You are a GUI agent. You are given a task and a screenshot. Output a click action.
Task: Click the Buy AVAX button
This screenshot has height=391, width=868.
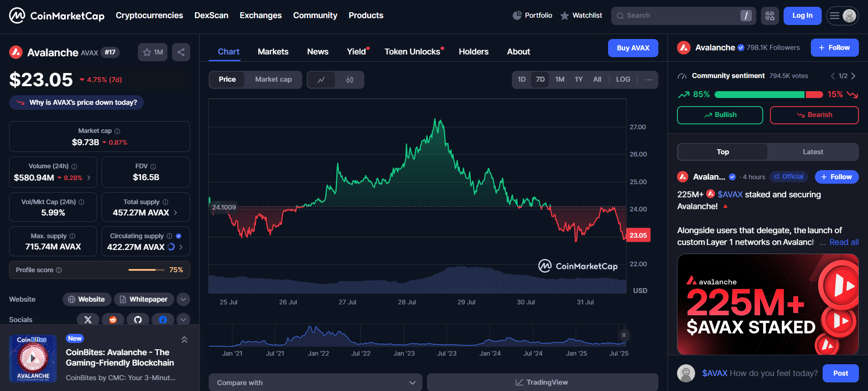pyautogui.click(x=633, y=48)
